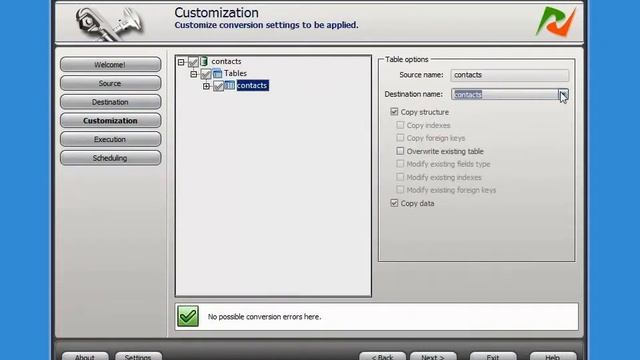640x360 pixels.
Task: Go back with the < Back button
Action: [382, 356]
